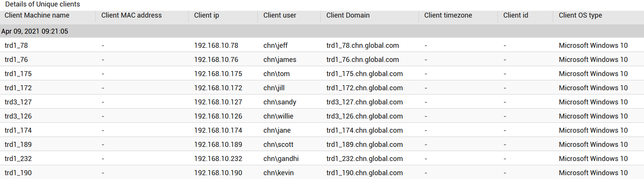Select the Apr 09, 2021 09:21:05 group row

322,31
